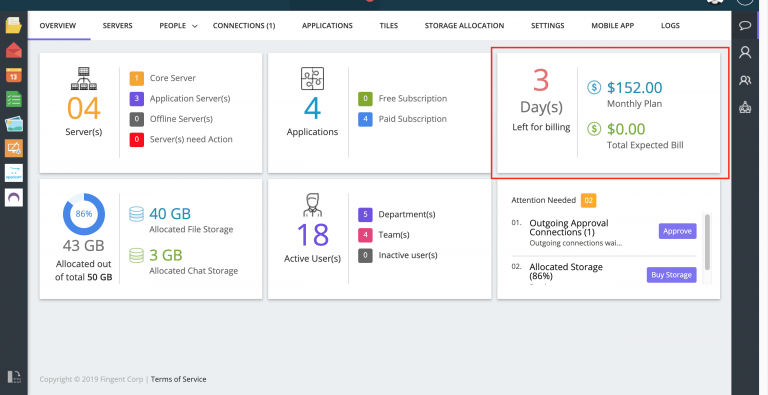Open the Settings tab
The width and height of the screenshot is (768, 395).
pos(548,25)
